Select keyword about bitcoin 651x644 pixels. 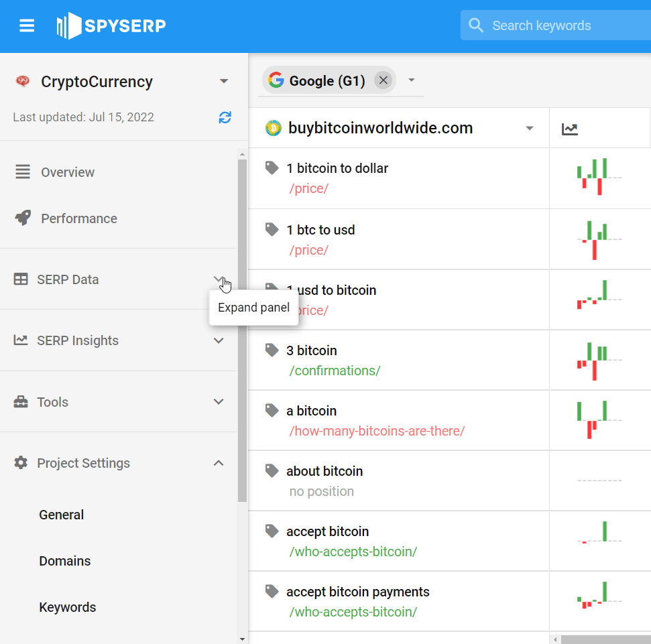point(324,471)
